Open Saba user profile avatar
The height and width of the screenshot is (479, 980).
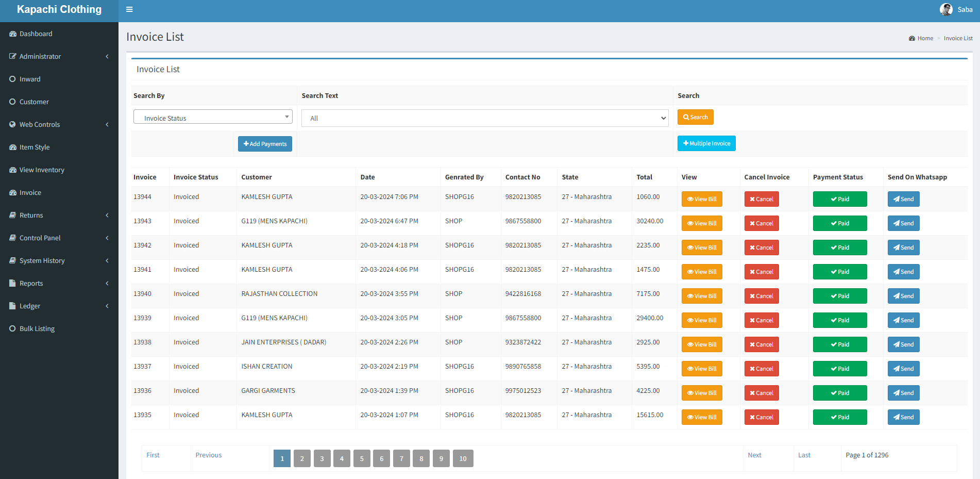click(x=945, y=9)
